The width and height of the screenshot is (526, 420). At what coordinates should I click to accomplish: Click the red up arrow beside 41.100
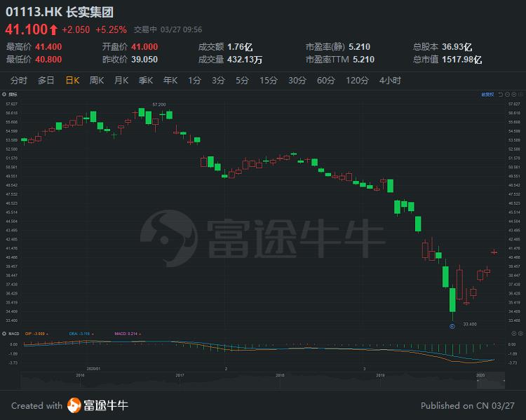[x=54, y=30]
